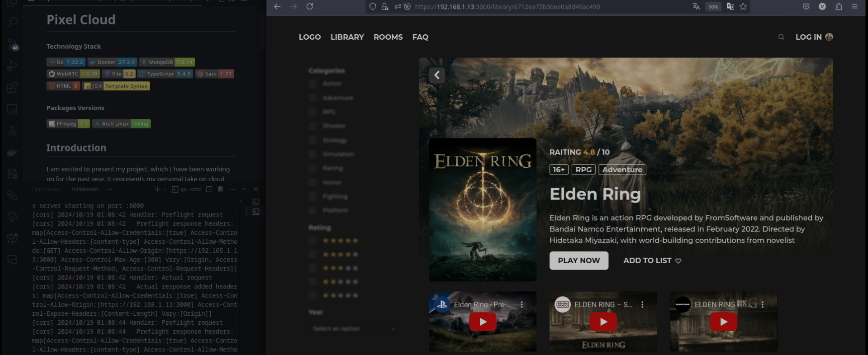Play the ELDEN RING – S... Bandai Namco video

point(604,322)
